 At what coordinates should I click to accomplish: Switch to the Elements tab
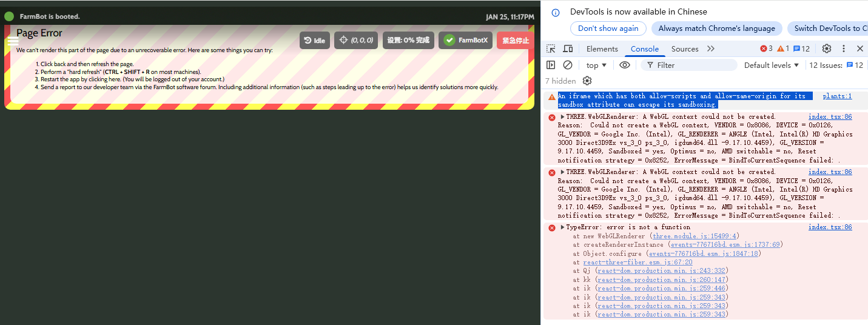(602, 49)
